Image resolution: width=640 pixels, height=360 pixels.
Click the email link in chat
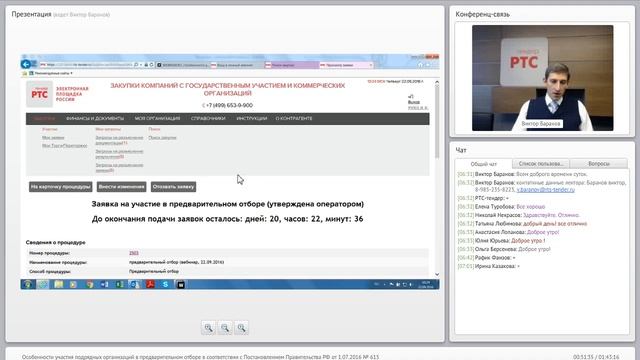pos(546,190)
